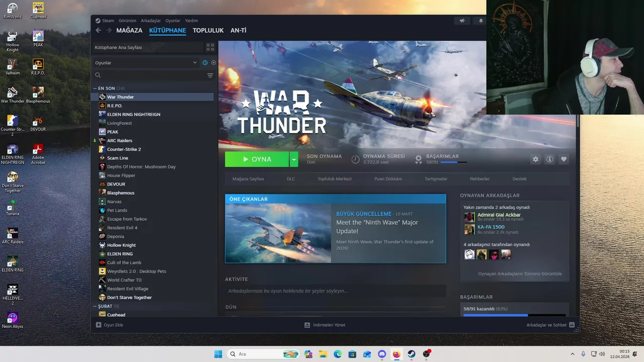
Task: Collapse the EN SON games section
Action: point(95,88)
